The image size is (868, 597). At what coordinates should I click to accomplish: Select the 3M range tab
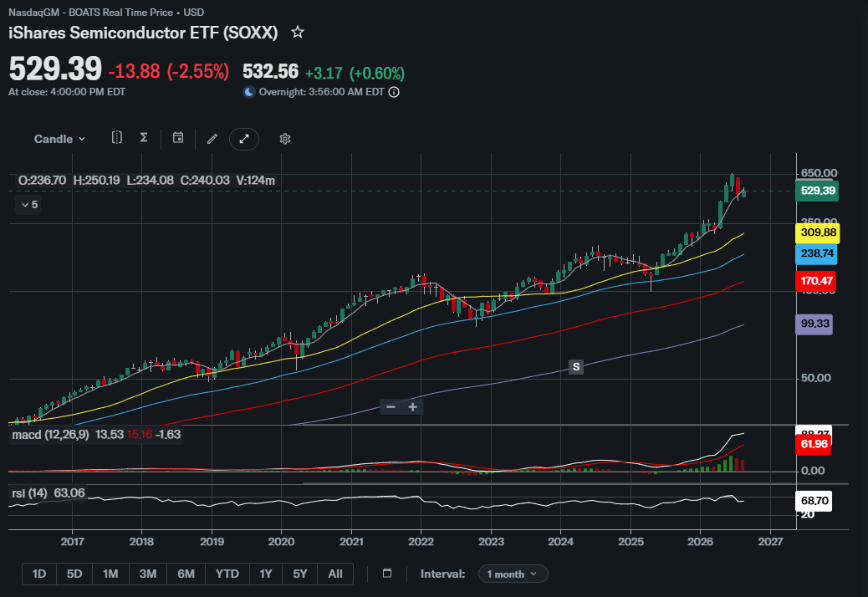click(148, 574)
